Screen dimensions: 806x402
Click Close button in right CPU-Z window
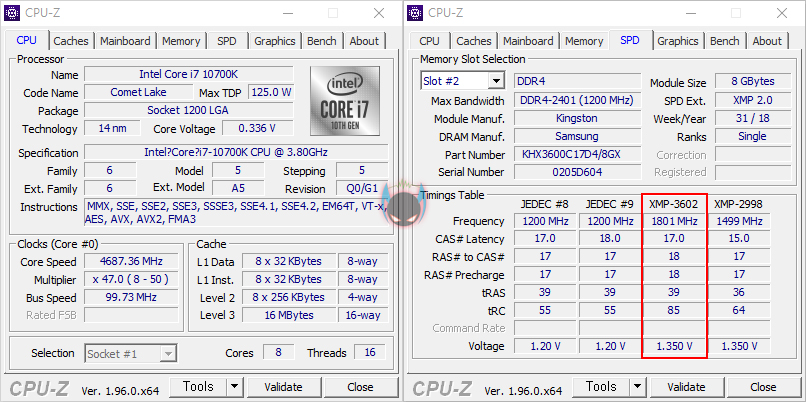tap(763, 387)
